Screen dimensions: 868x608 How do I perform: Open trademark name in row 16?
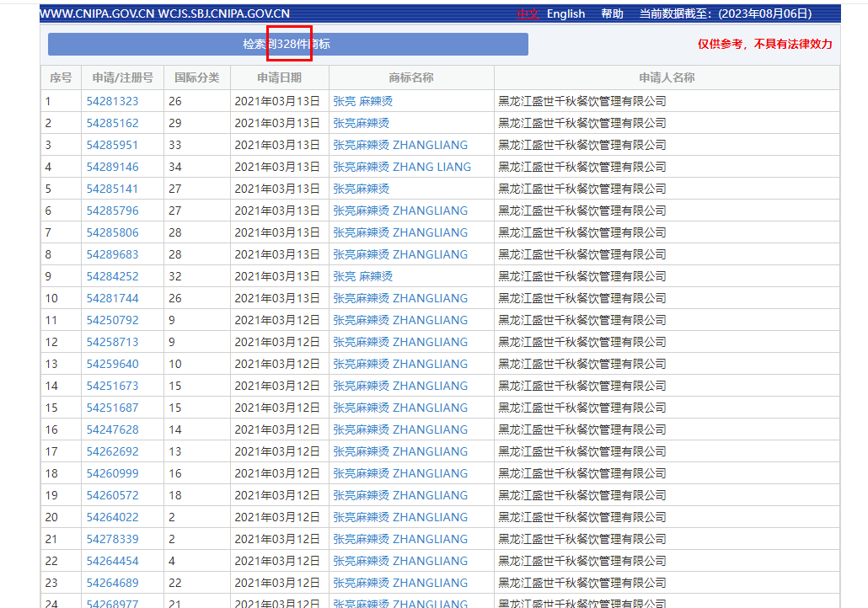coord(400,429)
